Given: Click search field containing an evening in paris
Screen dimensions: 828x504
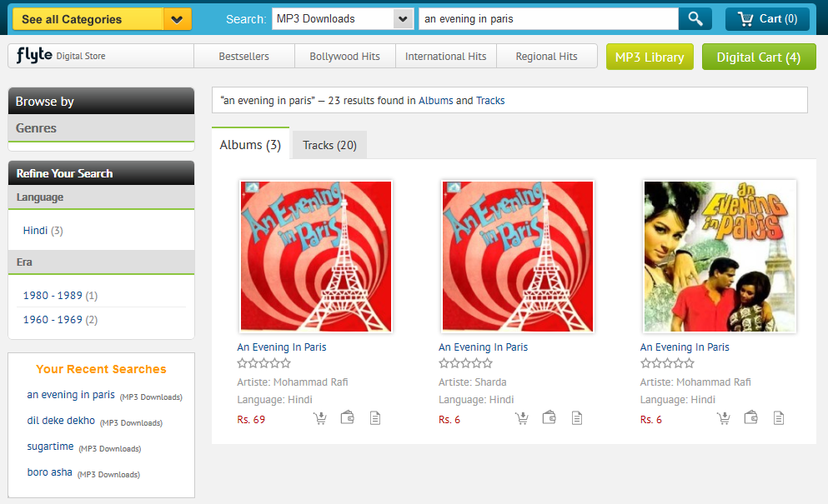Looking at the screenshot, I should 549,19.
